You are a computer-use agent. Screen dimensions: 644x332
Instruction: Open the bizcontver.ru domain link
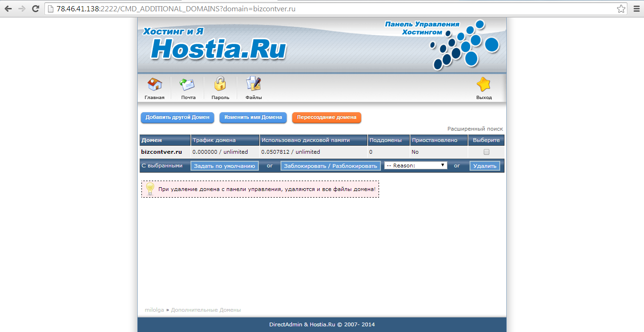coord(161,152)
